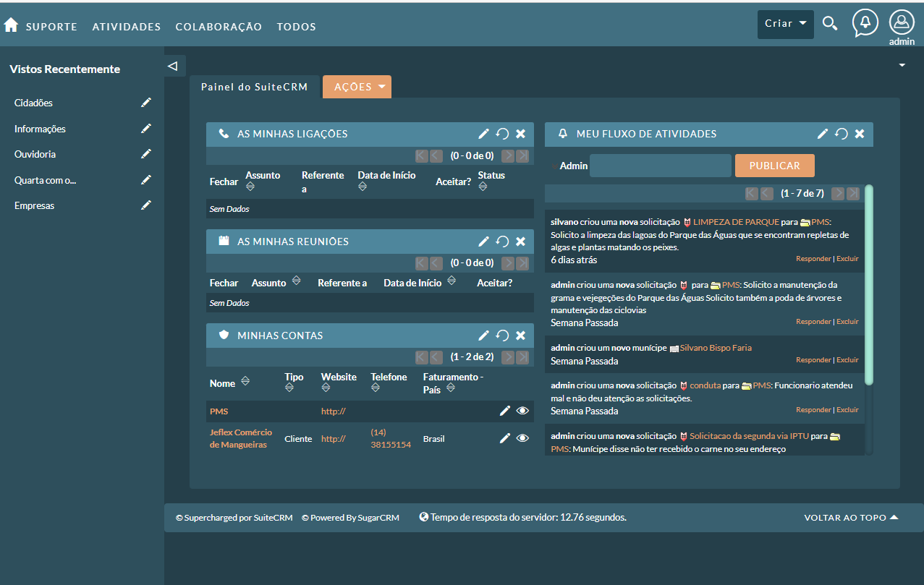Edit the As Minhas Ligações dashlet

coord(484,134)
